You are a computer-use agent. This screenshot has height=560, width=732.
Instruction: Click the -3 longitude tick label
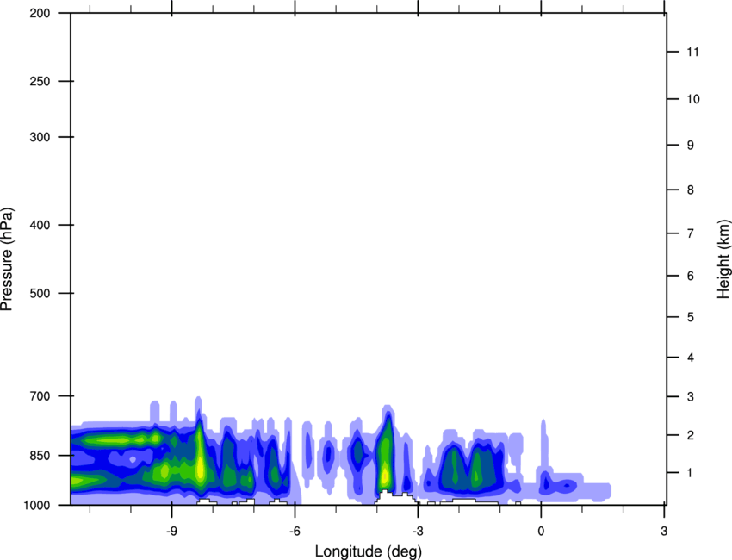pyautogui.click(x=418, y=532)
